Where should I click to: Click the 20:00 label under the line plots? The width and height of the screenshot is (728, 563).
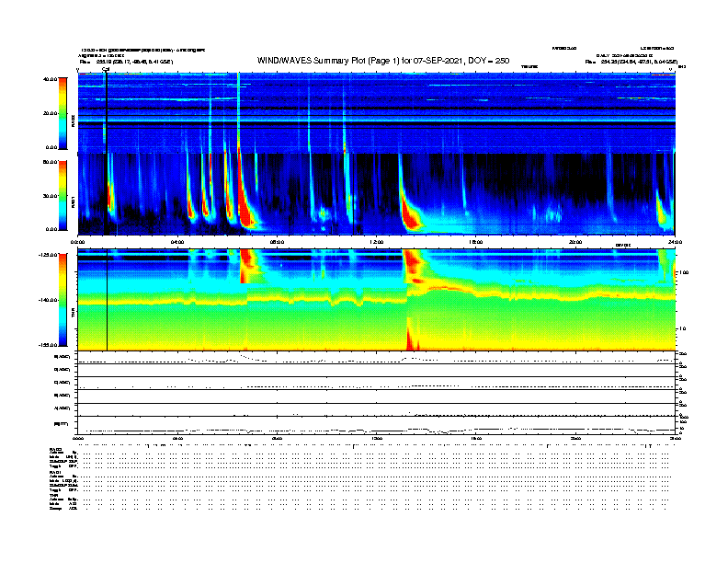coord(575,438)
